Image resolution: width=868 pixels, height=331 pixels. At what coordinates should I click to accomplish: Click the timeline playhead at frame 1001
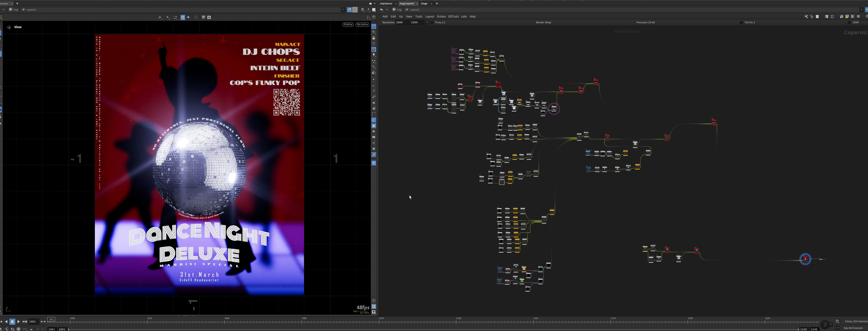pyautogui.click(x=51, y=319)
